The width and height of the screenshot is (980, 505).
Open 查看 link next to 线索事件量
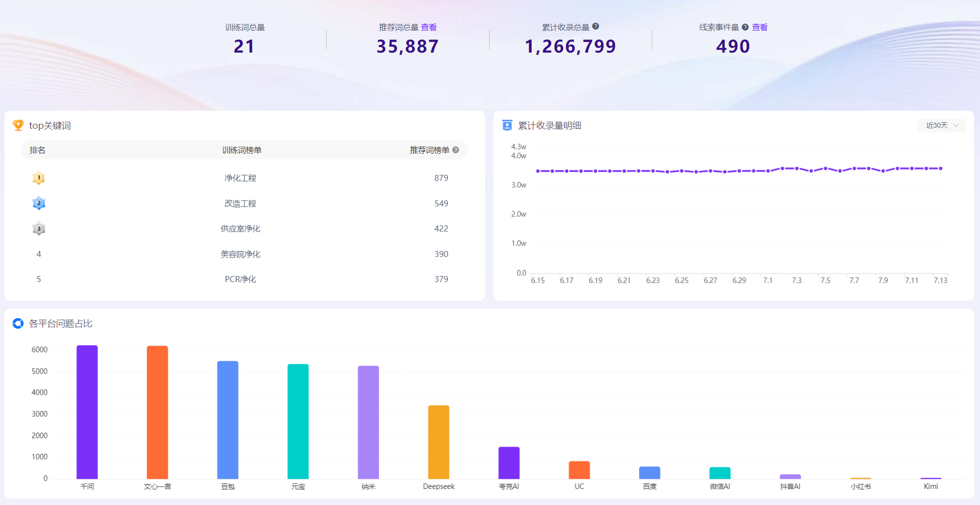[760, 28]
